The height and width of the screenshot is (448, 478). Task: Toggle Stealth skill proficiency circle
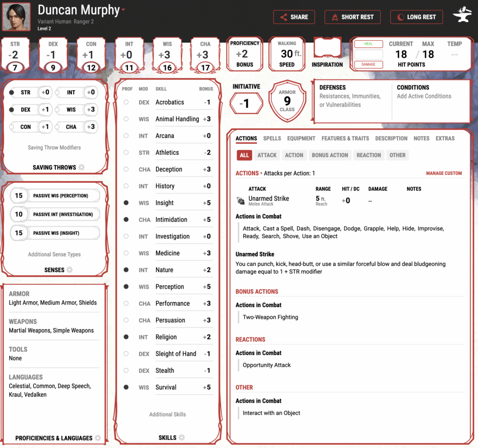126,371
